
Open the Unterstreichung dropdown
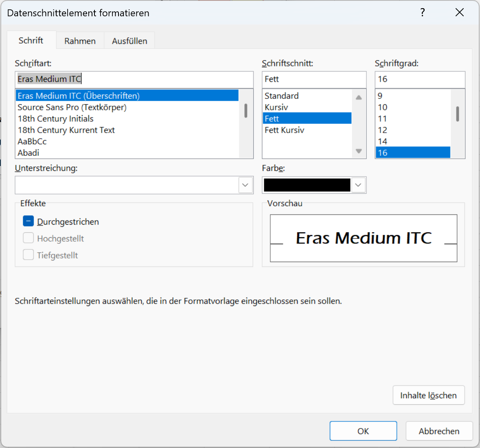[x=245, y=185]
